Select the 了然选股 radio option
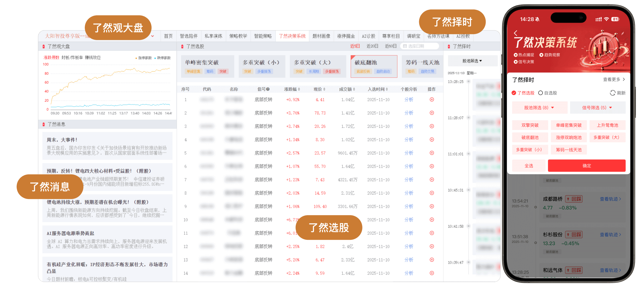644x304 pixels. coord(514,93)
